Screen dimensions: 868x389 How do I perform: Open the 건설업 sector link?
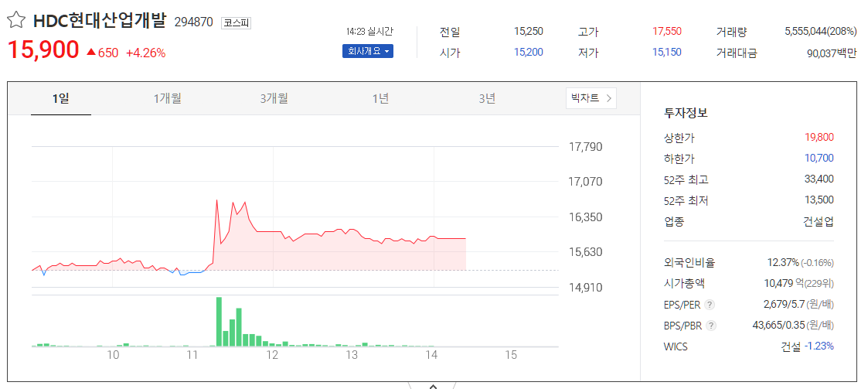click(x=818, y=221)
